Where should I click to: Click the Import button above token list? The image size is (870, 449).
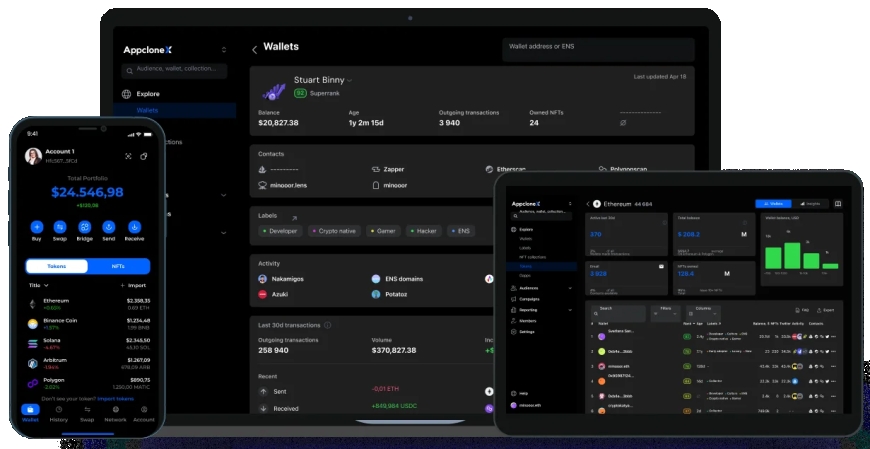click(x=134, y=285)
